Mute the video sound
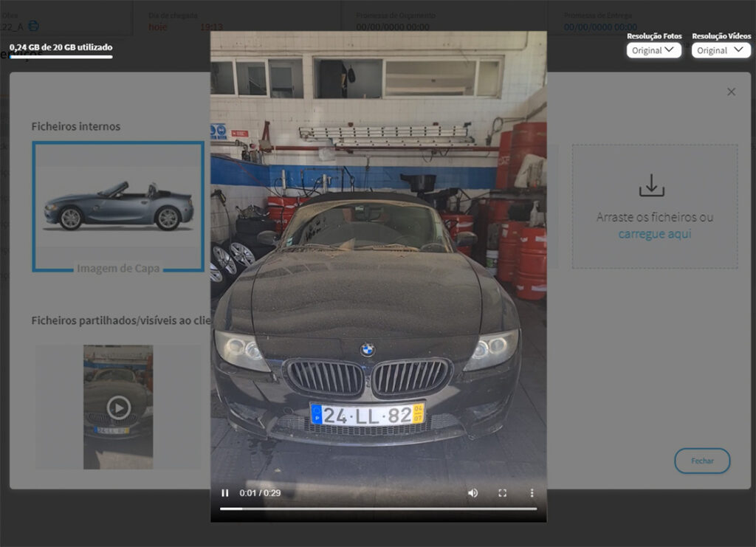This screenshot has width=756, height=547. coord(472,493)
